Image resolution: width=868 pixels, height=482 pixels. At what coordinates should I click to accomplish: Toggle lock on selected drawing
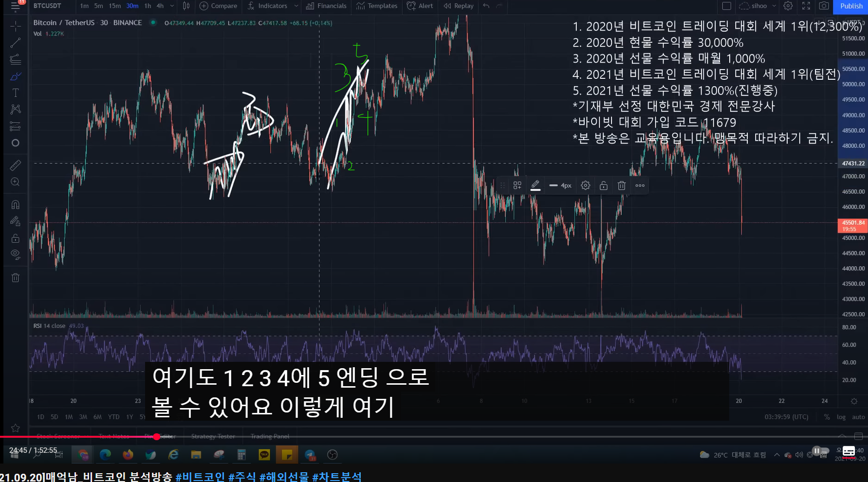click(x=604, y=185)
